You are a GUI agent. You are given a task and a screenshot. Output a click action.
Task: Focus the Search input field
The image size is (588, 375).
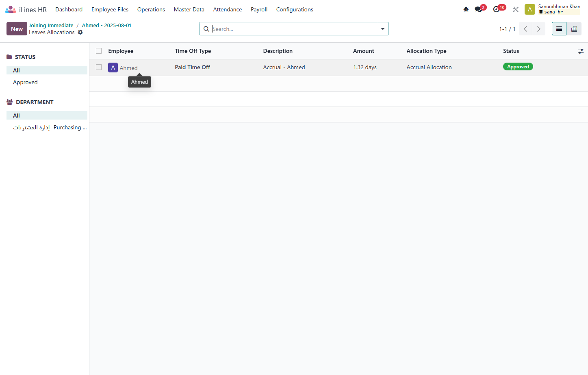tap(294, 29)
